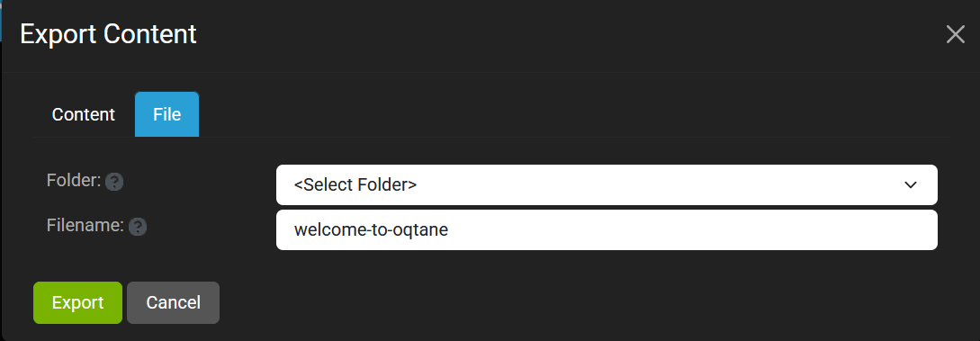
Task: Show tooltip icon beside Folder label
Action: click(114, 182)
